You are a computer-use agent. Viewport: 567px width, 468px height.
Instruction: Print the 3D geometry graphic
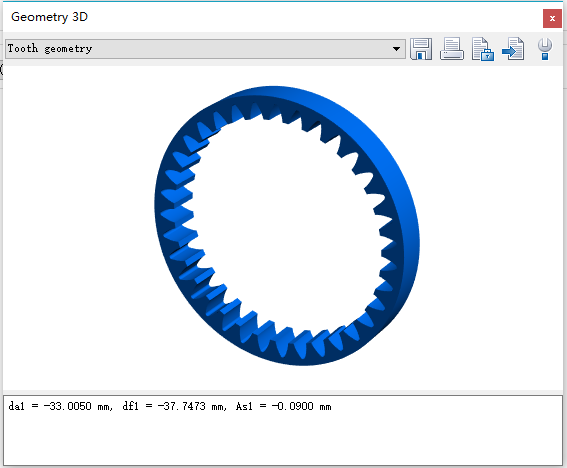(452, 49)
